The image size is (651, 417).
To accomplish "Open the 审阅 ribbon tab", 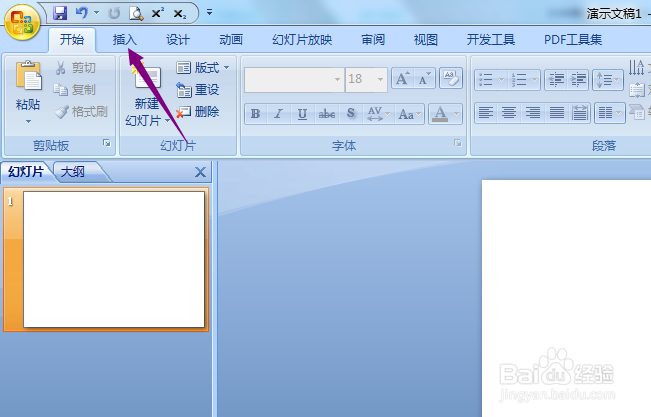I will coord(373,40).
